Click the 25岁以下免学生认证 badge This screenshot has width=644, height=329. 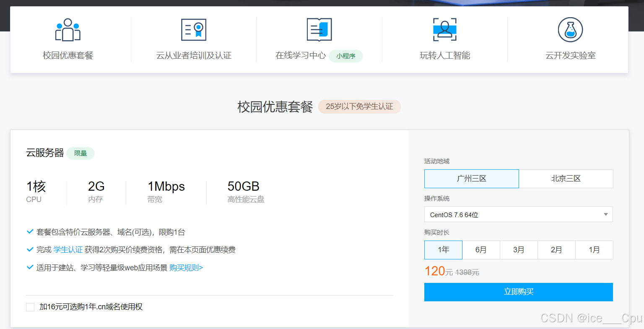[359, 106]
